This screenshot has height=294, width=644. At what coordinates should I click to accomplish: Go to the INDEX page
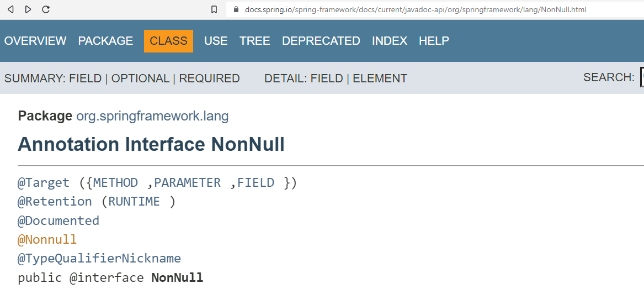click(390, 41)
